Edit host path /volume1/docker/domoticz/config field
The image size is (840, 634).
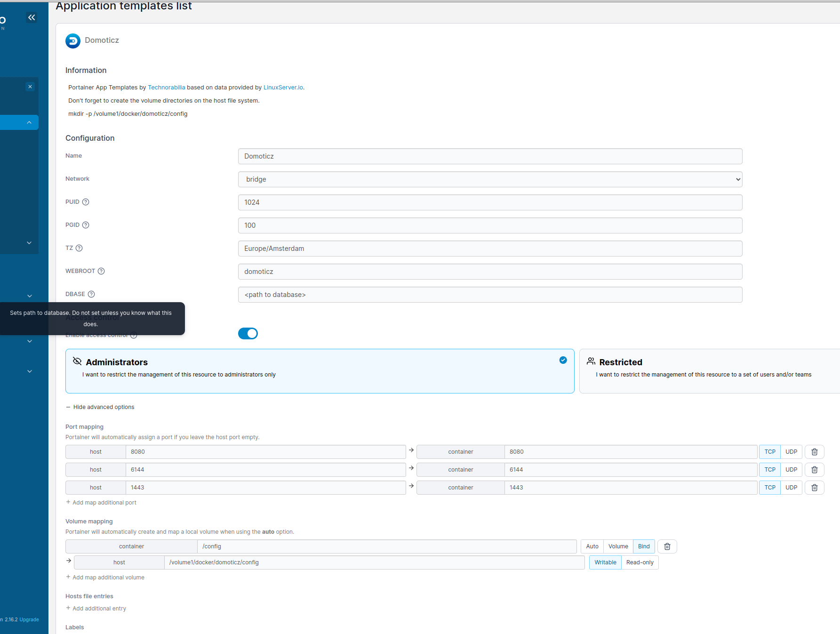[x=375, y=562]
